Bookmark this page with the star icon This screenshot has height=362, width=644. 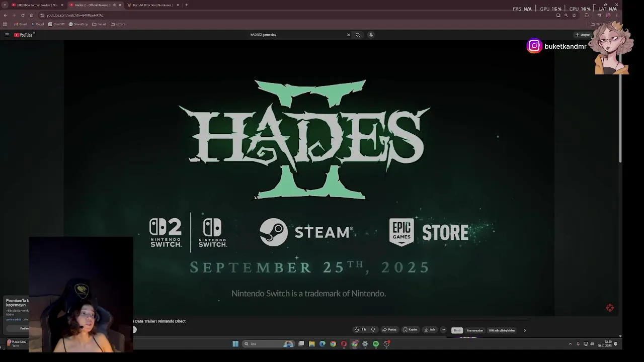[574, 15]
